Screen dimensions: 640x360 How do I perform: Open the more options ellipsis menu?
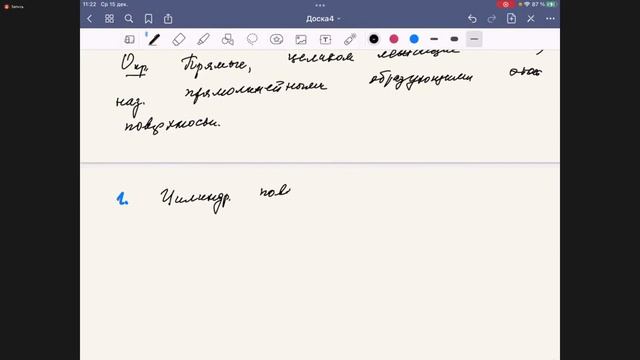(x=550, y=19)
